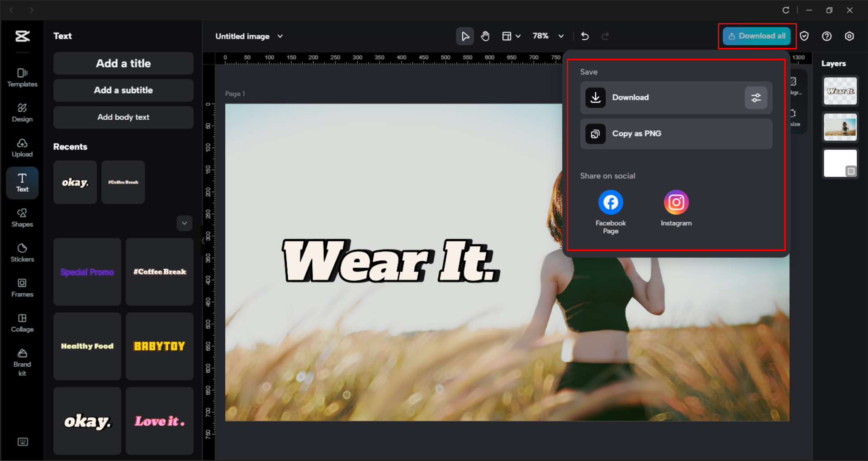
Task: Share to the Facebook Page
Action: [610, 202]
